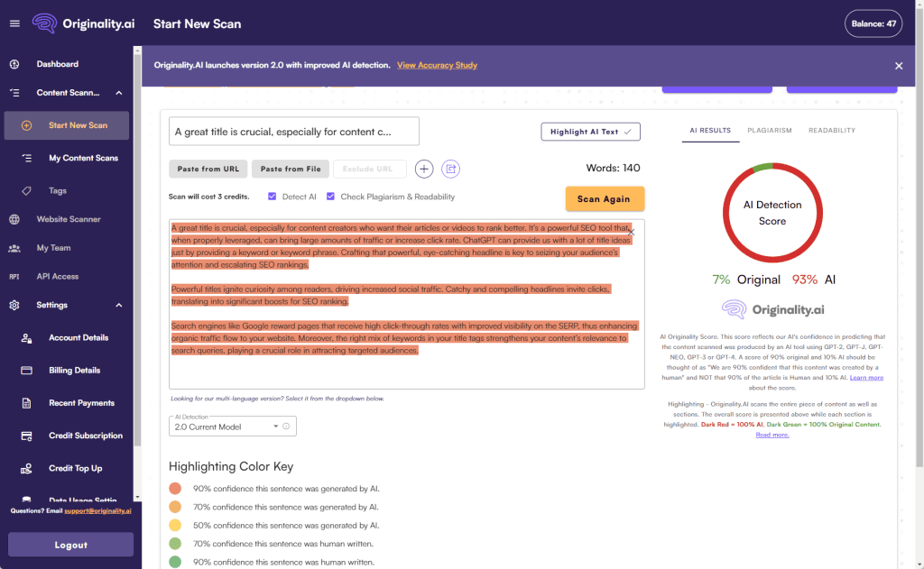Image resolution: width=924 pixels, height=569 pixels.
Task: Click the Exclude URL button
Action: tap(369, 169)
